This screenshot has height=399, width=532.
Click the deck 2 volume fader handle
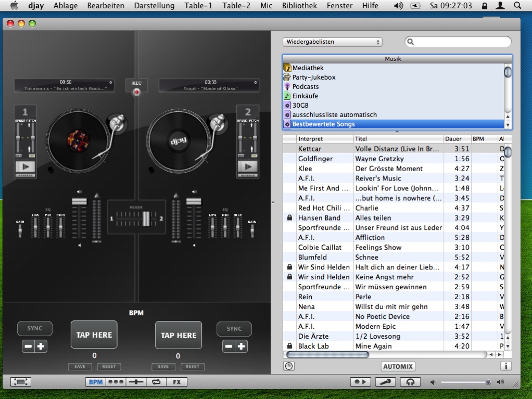[194, 201]
